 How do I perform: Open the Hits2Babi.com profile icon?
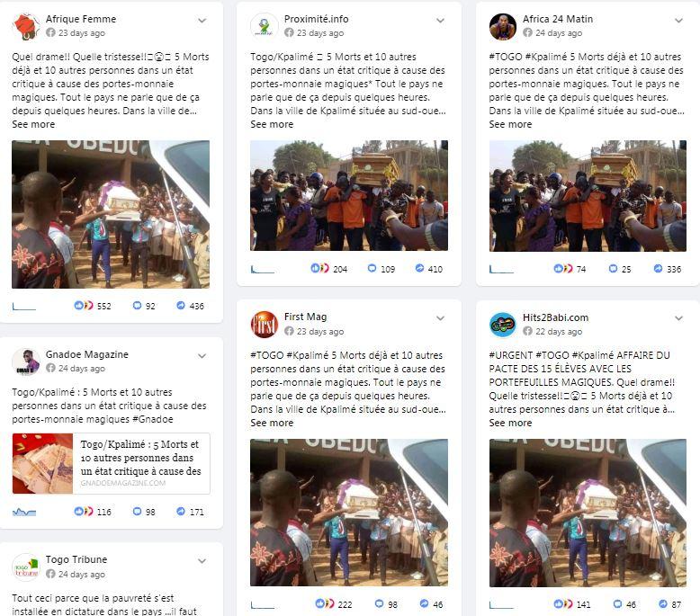click(x=503, y=325)
